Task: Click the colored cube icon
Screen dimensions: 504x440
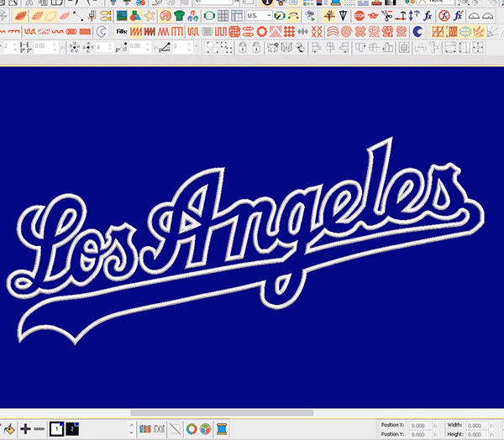Action: tap(206, 429)
